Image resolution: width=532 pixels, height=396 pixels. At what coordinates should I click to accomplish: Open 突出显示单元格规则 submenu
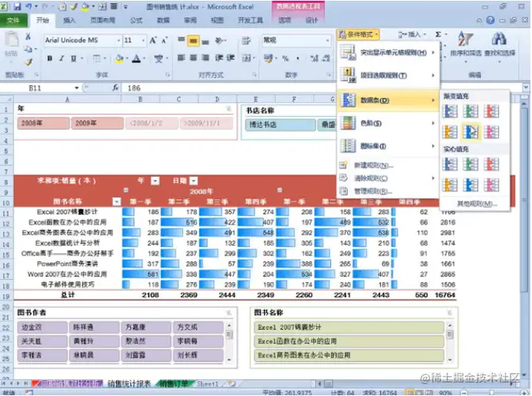(x=388, y=53)
